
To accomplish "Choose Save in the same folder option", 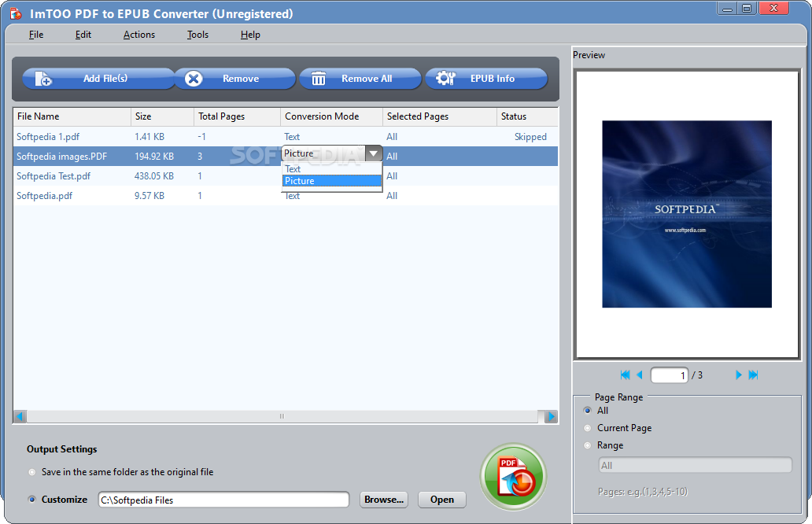I will click(x=32, y=472).
